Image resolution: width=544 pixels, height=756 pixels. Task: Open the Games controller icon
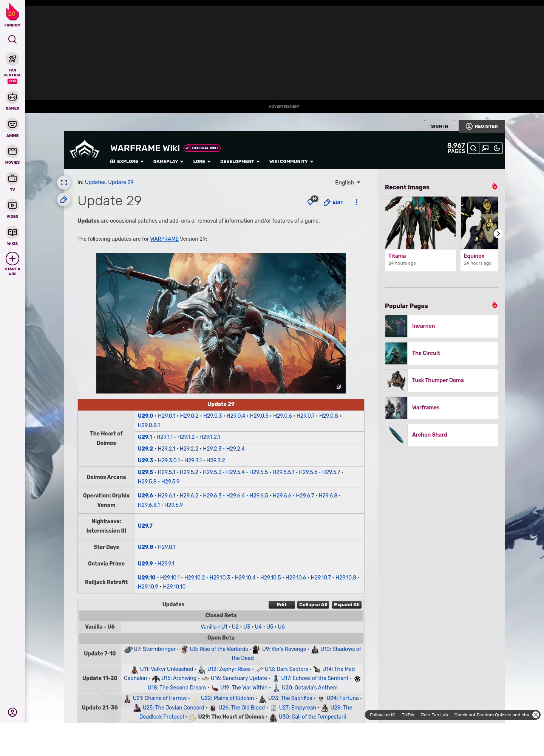(x=12, y=97)
